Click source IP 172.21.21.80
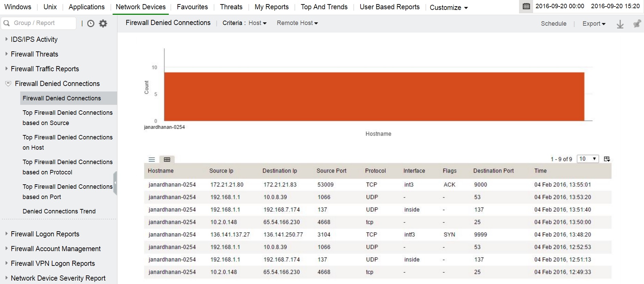Screen dimensions: 644x284 [227, 185]
